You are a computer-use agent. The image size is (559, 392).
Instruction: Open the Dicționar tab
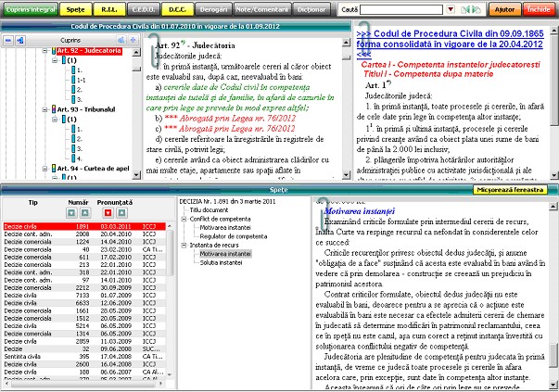pyautogui.click(x=311, y=9)
